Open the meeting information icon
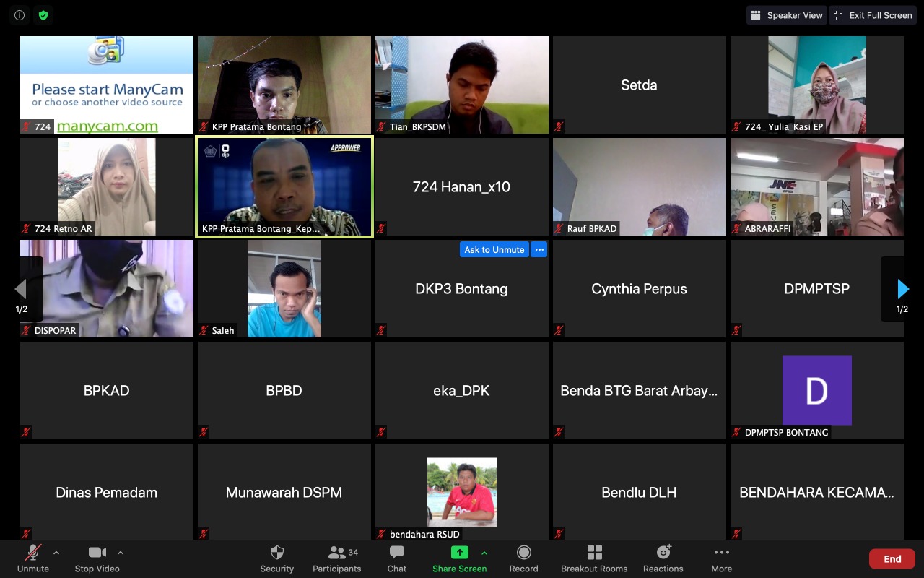Viewport: 924px width, 578px height. point(19,15)
